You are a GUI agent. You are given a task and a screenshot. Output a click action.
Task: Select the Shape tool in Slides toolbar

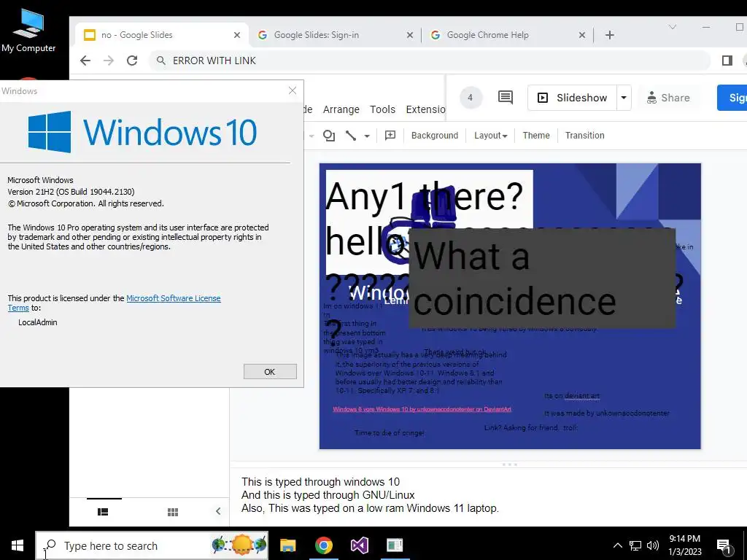pyautogui.click(x=329, y=136)
